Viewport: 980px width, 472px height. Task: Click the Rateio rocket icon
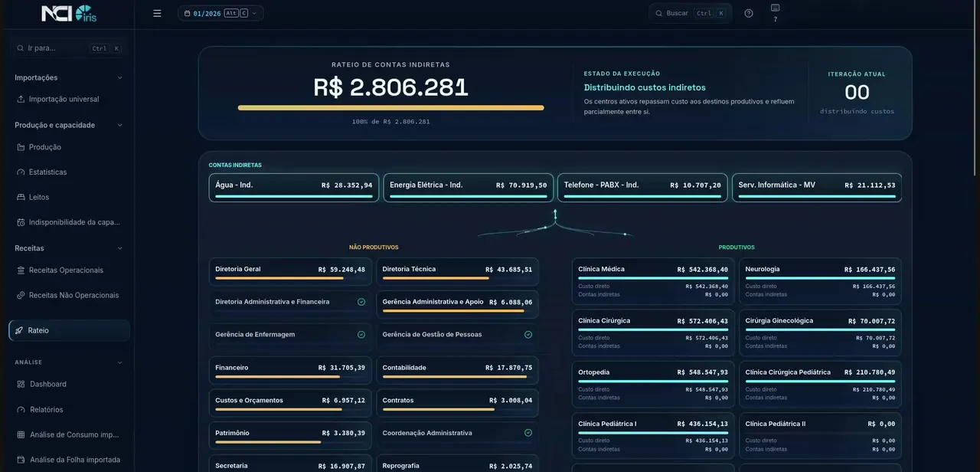18,330
